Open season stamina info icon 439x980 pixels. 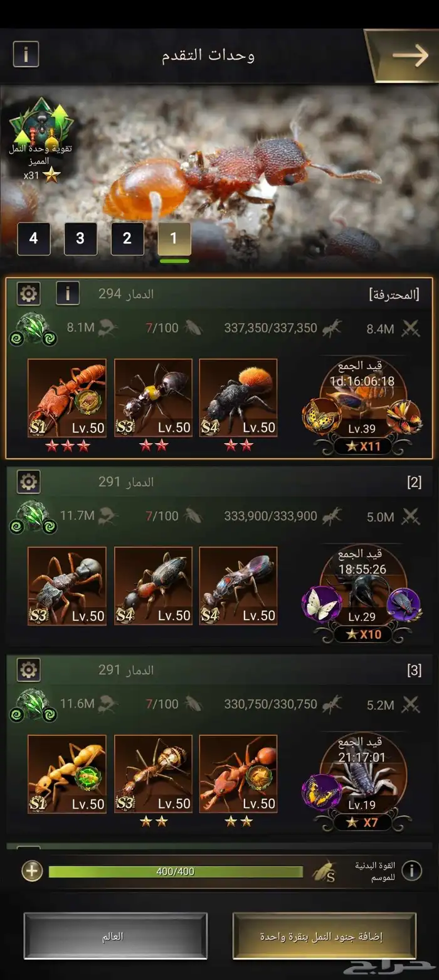411,871
